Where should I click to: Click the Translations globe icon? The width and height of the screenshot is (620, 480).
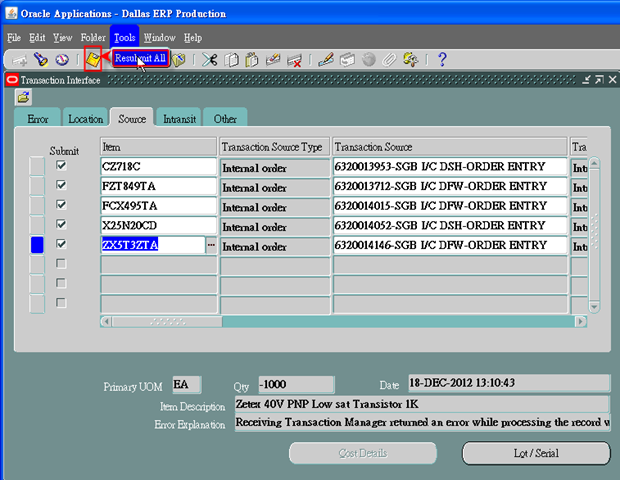(369, 60)
